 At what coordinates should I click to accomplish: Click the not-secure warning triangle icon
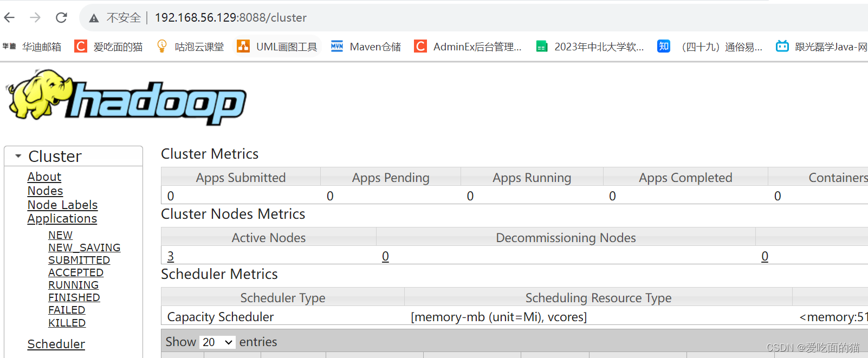point(94,18)
